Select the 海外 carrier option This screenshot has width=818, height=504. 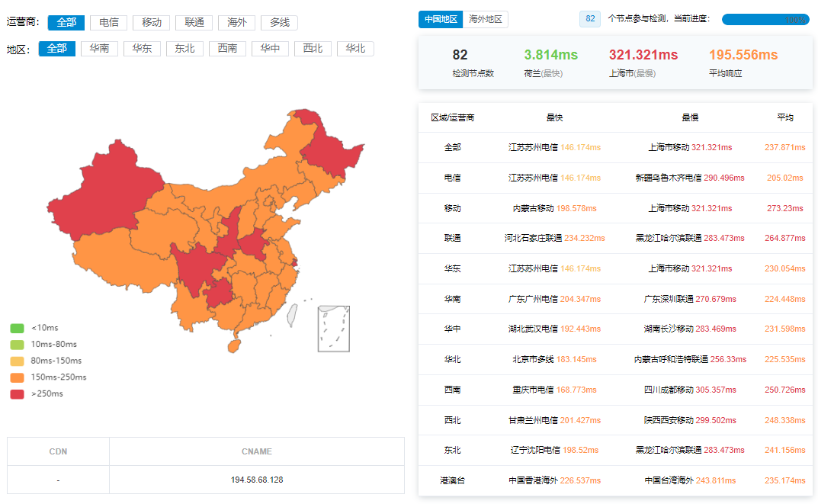point(236,23)
